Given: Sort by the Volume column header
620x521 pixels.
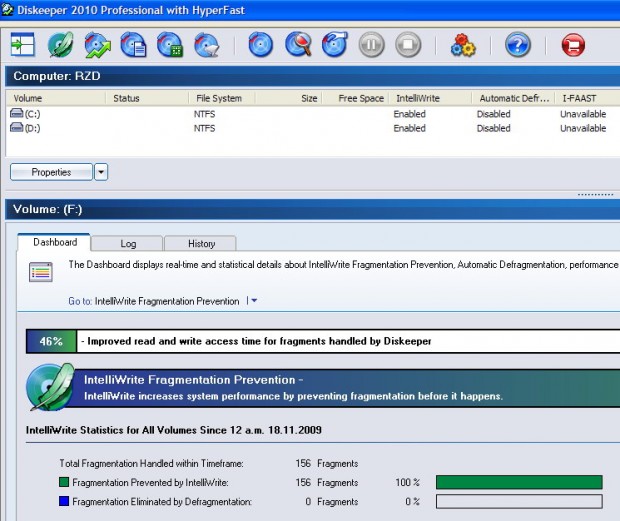Looking at the screenshot, I should point(56,98).
